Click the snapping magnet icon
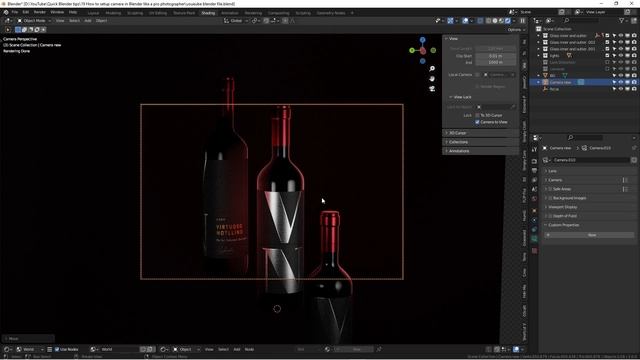Viewport: 640px width, 360px height. click(266, 20)
